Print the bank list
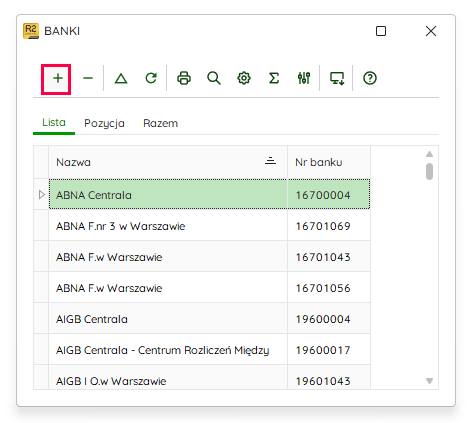The width and height of the screenshot is (472, 423). coord(184,78)
